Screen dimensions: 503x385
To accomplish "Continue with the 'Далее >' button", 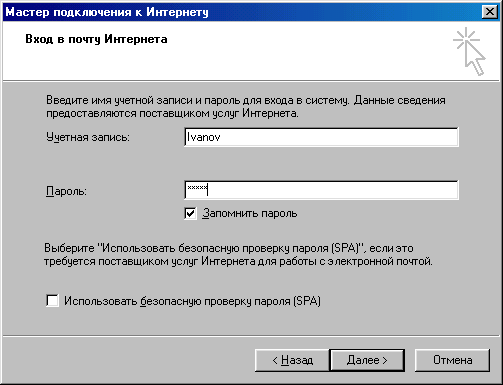I will pyautogui.click(x=367, y=360).
